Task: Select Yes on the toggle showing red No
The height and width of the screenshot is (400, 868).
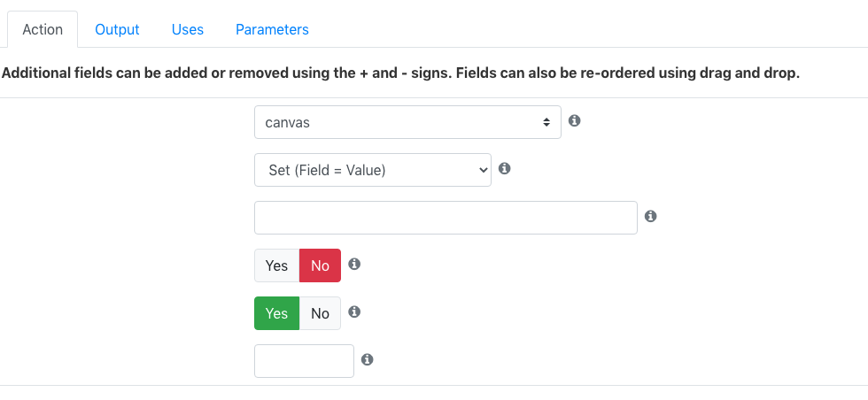Action: (276, 265)
